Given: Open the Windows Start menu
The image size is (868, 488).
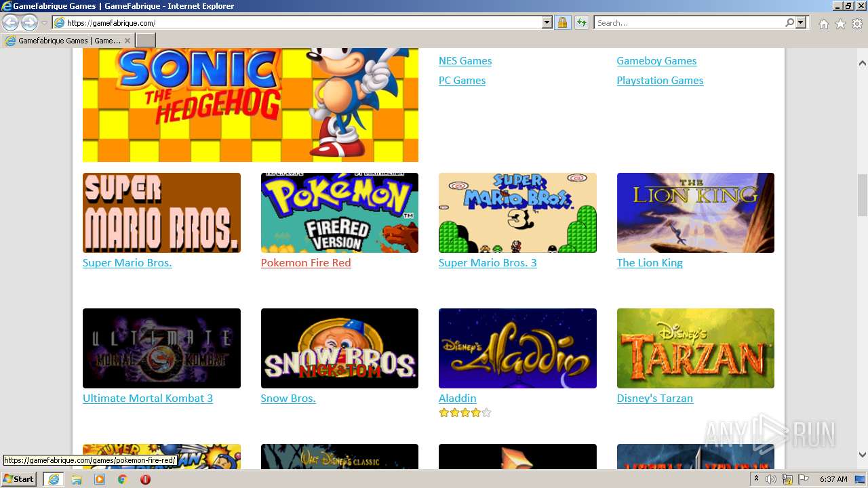Looking at the screenshot, I should 19,479.
